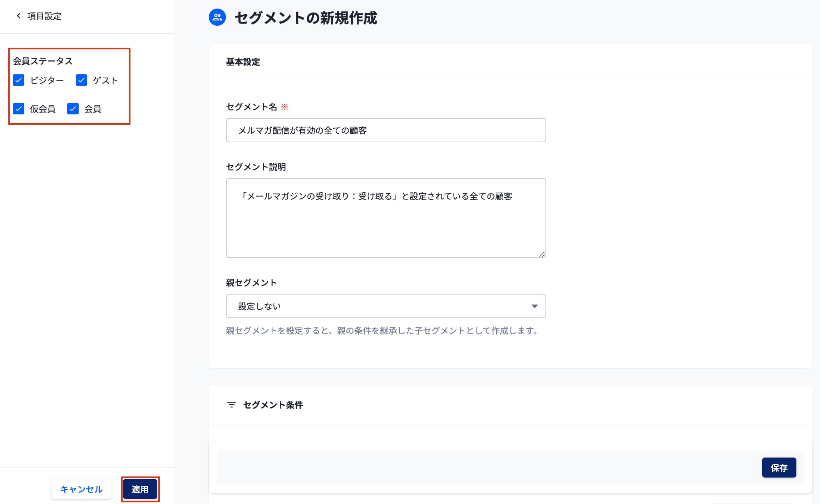The height and width of the screenshot is (504, 820).
Task: Save the segment with 保存 button
Action: click(779, 468)
